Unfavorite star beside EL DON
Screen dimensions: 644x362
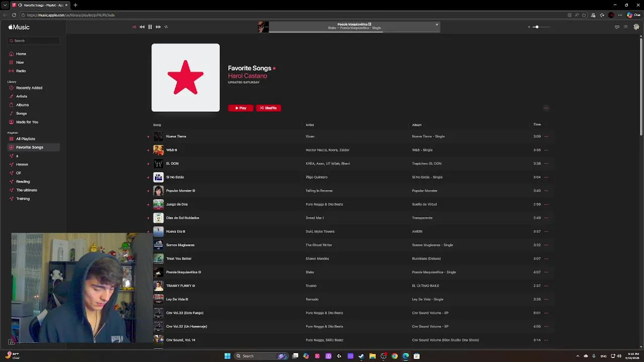(x=148, y=163)
